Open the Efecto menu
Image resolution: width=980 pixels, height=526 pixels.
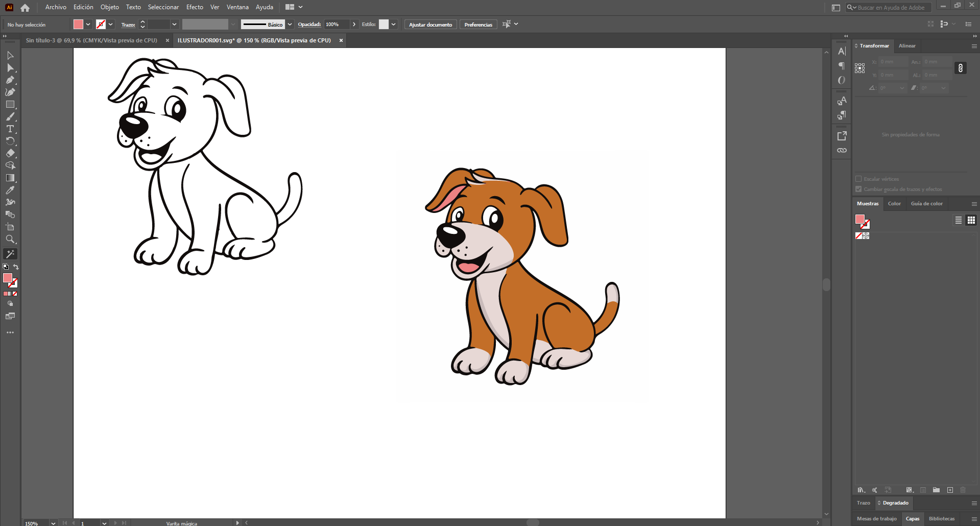195,7
